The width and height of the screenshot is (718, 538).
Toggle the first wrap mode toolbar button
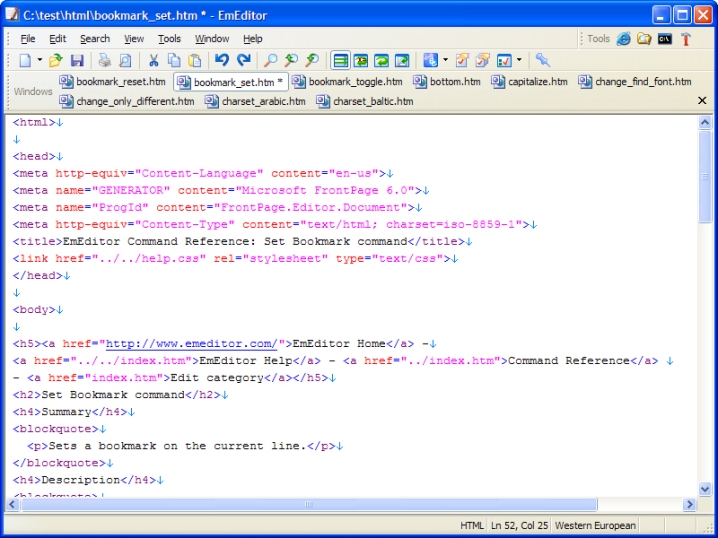tap(340, 61)
